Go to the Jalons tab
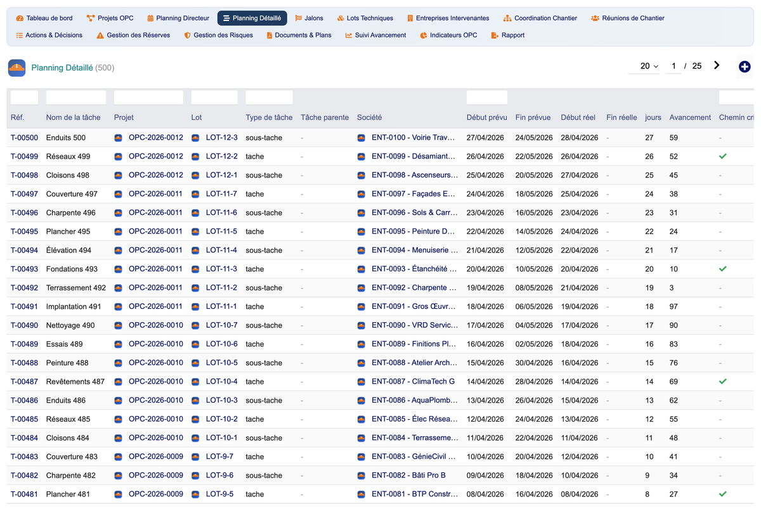The height and width of the screenshot is (532, 761). tap(309, 18)
